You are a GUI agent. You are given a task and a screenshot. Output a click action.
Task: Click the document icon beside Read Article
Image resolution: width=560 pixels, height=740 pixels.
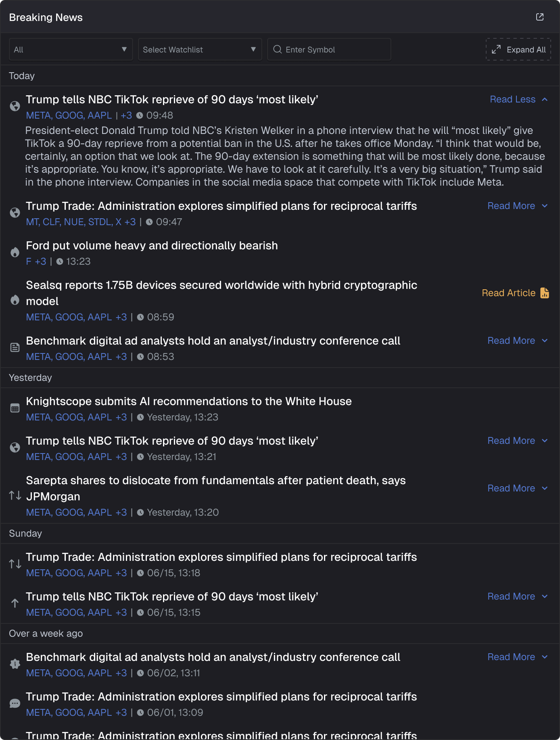pyautogui.click(x=545, y=293)
